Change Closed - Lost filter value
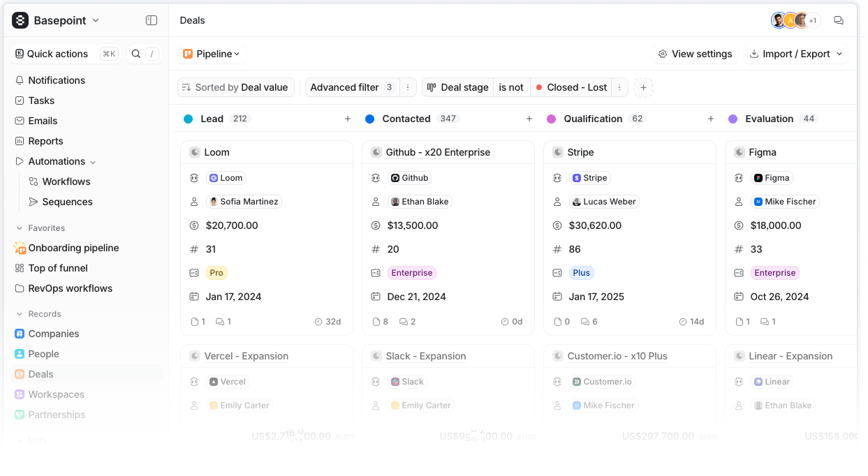This screenshot has width=868, height=476. 571,87
